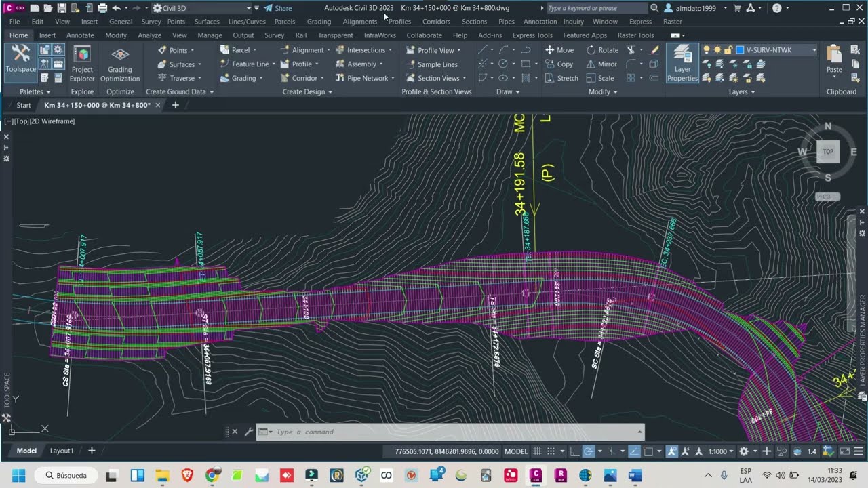Click the Workspace Switching gear in status bar
The height and width of the screenshot is (488, 868).
[744, 451]
